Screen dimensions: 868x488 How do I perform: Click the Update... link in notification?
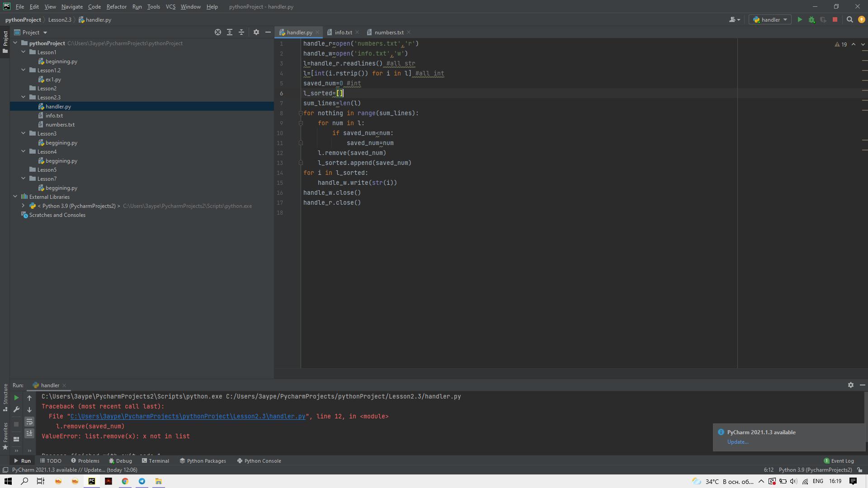click(x=737, y=442)
